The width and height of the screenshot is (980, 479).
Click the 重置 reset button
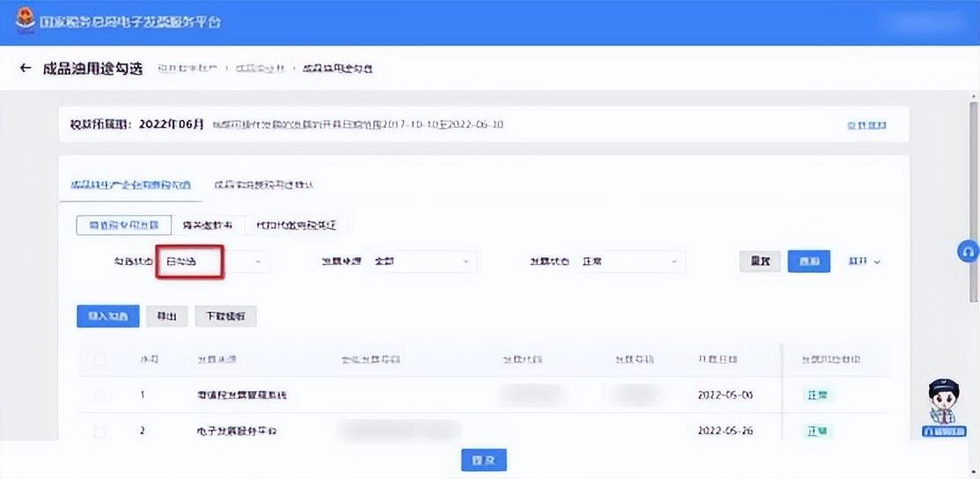(760, 262)
